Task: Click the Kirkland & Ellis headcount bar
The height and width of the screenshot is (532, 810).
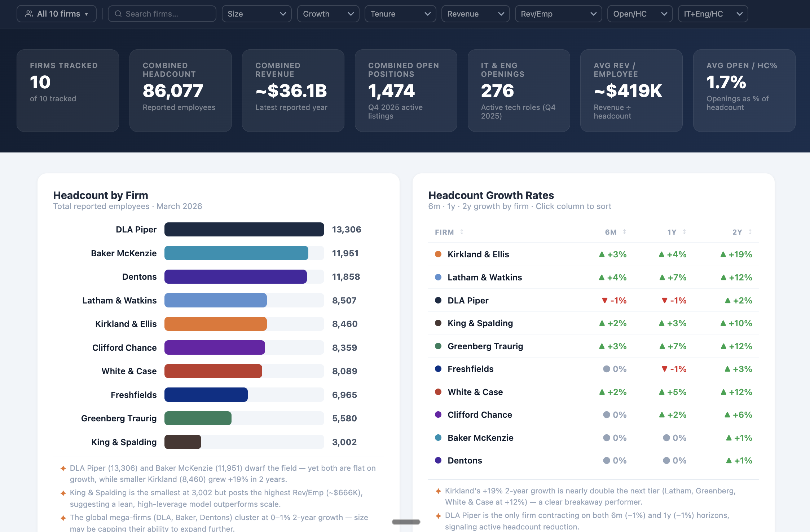Action: click(216, 324)
